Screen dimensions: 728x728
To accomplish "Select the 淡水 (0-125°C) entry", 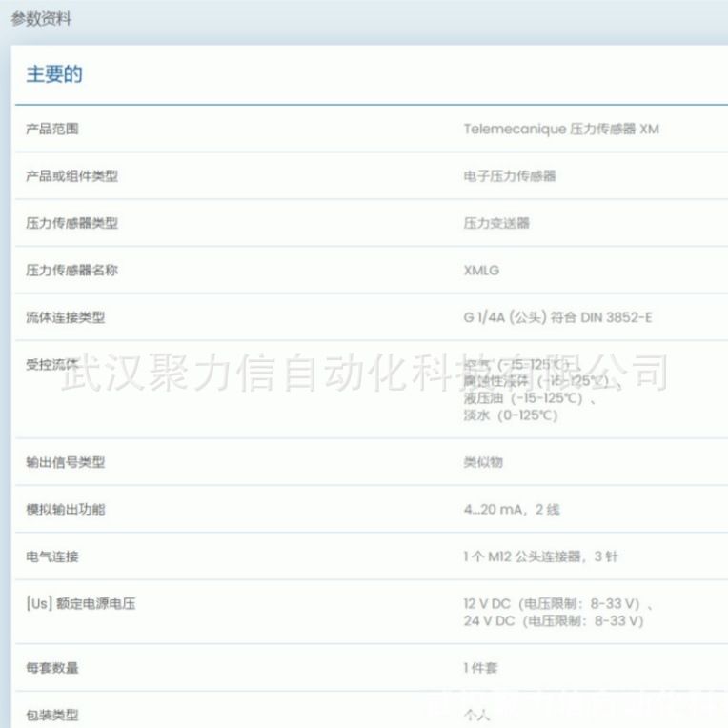I will pos(510,415).
